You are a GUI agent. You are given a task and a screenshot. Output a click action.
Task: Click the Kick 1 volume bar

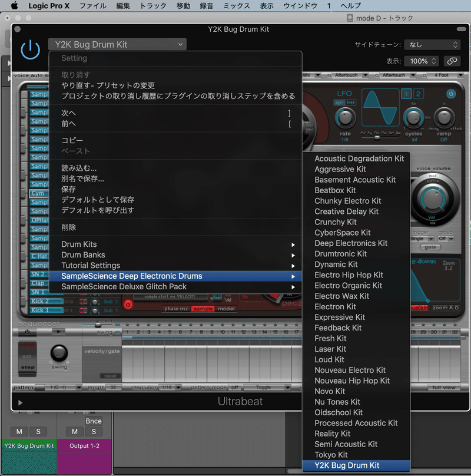coord(47,310)
